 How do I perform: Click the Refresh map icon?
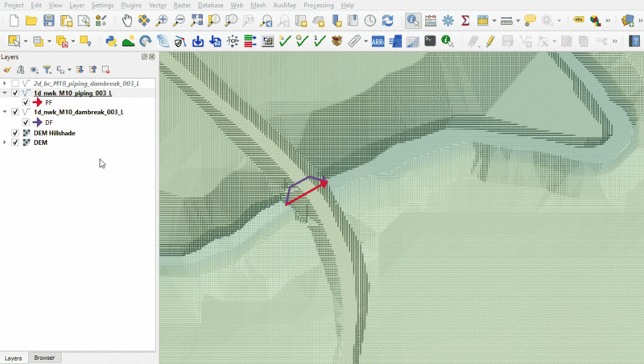(388, 21)
